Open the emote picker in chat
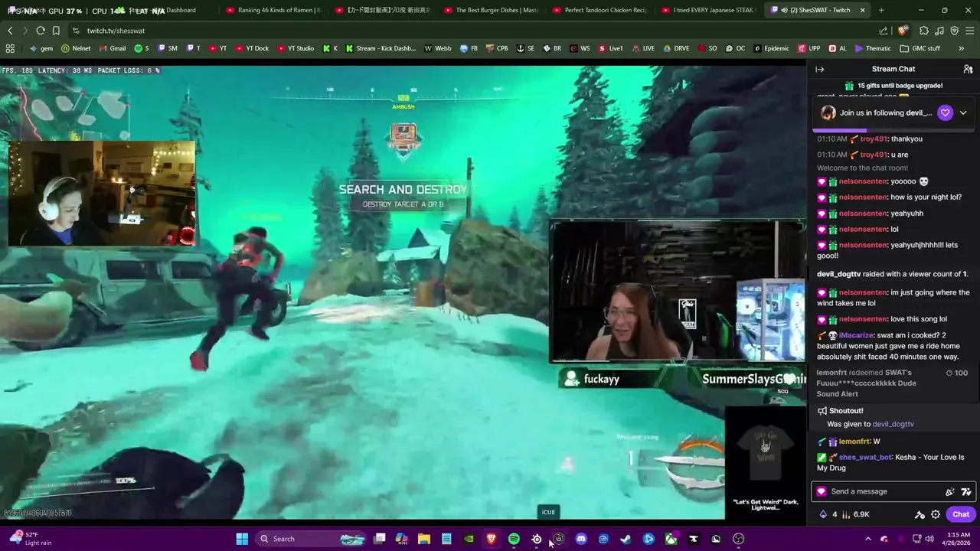Screen dimensions: 980x551 [x=966, y=491]
